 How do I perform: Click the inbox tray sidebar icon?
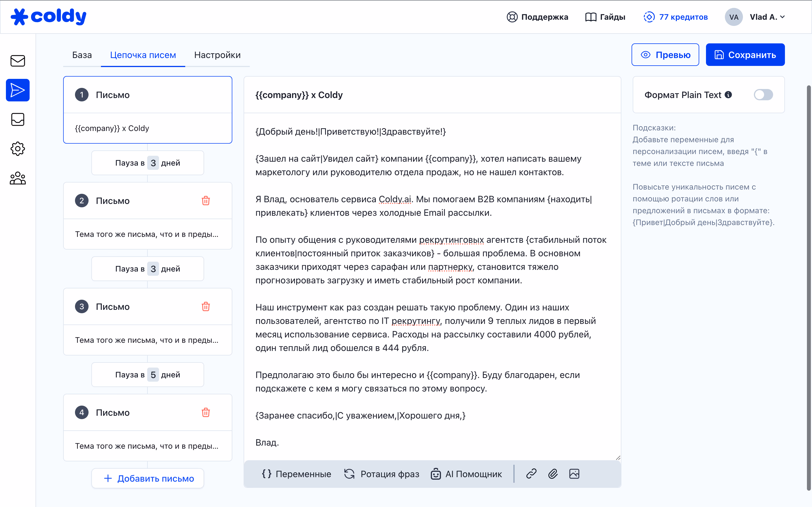tap(17, 119)
